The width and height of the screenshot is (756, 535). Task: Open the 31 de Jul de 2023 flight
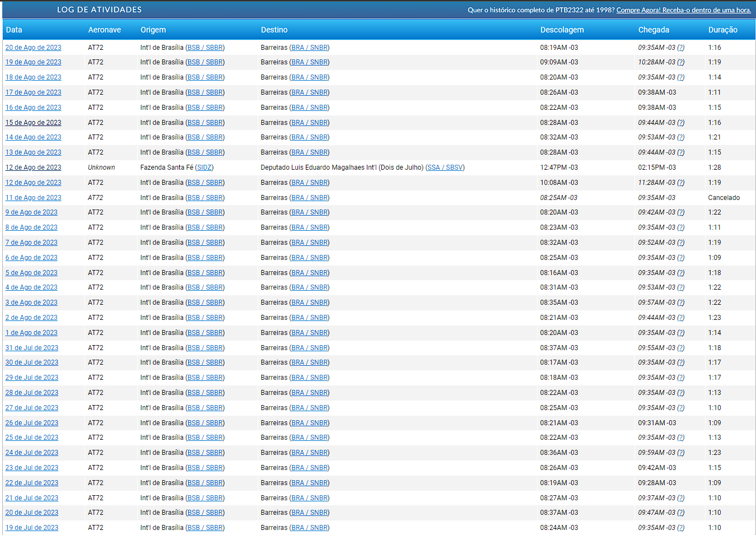[32, 348]
